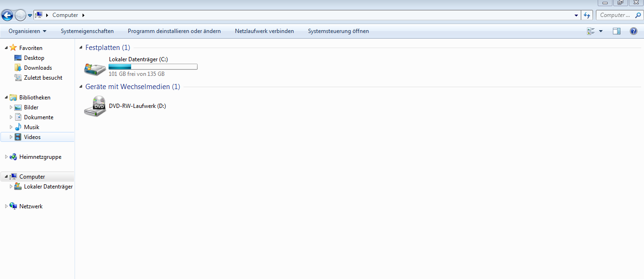This screenshot has width=644, height=279.
Task: Toggle the preview pane button
Action: 617,31
